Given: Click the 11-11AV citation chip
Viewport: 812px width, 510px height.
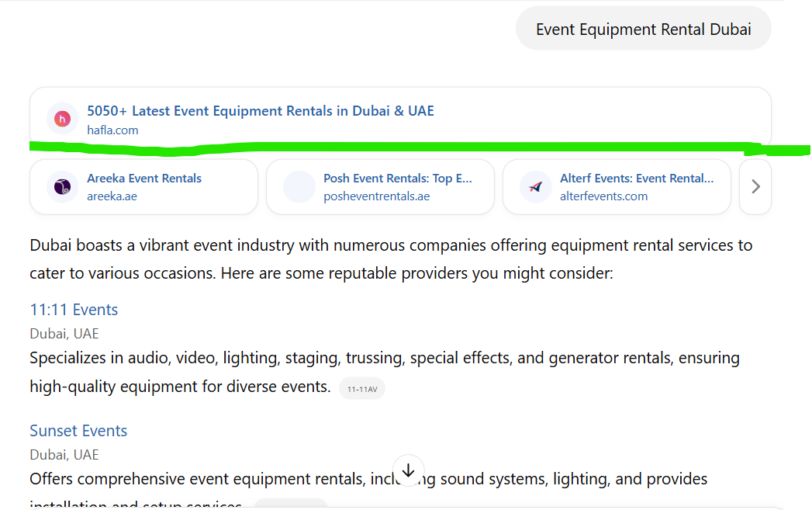Looking at the screenshot, I should click(362, 389).
